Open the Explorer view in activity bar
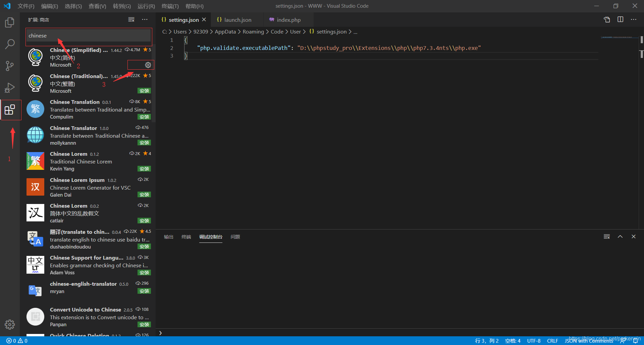This screenshot has width=644, height=345. coord(10,22)
